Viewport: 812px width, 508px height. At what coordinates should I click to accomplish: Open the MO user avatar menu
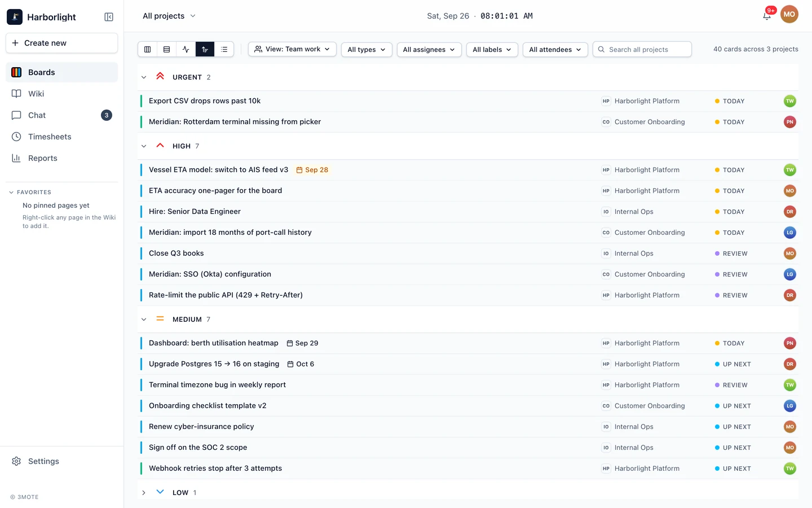pos(789,15)
